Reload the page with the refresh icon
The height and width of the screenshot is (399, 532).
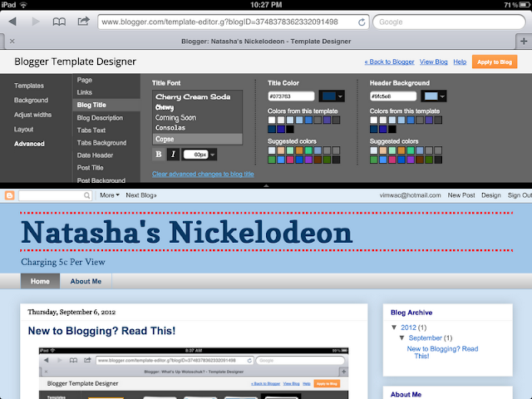(x=362, y=22)
